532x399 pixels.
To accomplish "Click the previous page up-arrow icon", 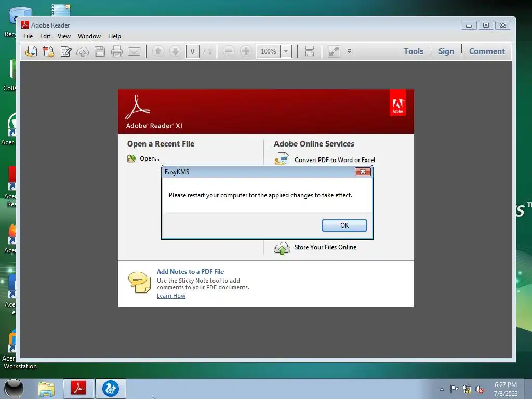I will pos(158,51).
